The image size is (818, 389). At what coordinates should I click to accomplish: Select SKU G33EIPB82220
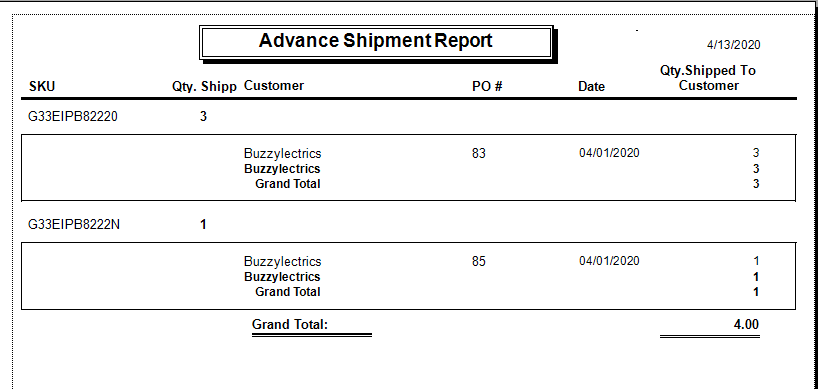[x=73, y=116]
